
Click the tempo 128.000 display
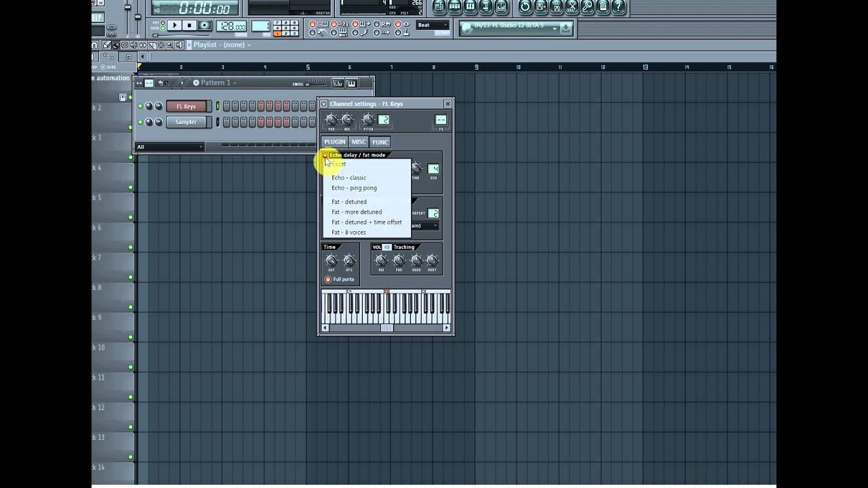click(x=231, y=26)
